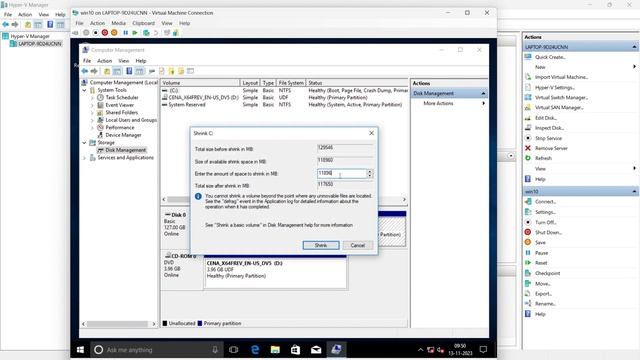The height and width of the screenshot is (360, 640).
Task: Select Event Viewer in tree
Action: point(119,105)
